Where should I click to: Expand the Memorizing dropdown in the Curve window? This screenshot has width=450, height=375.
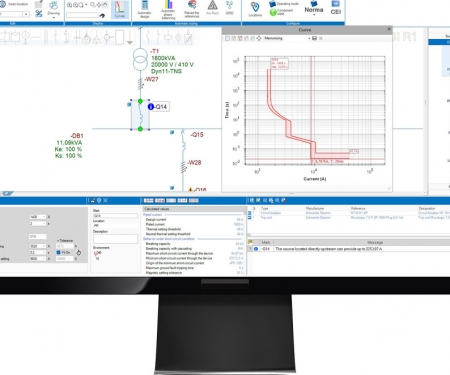tap(309, 39)
